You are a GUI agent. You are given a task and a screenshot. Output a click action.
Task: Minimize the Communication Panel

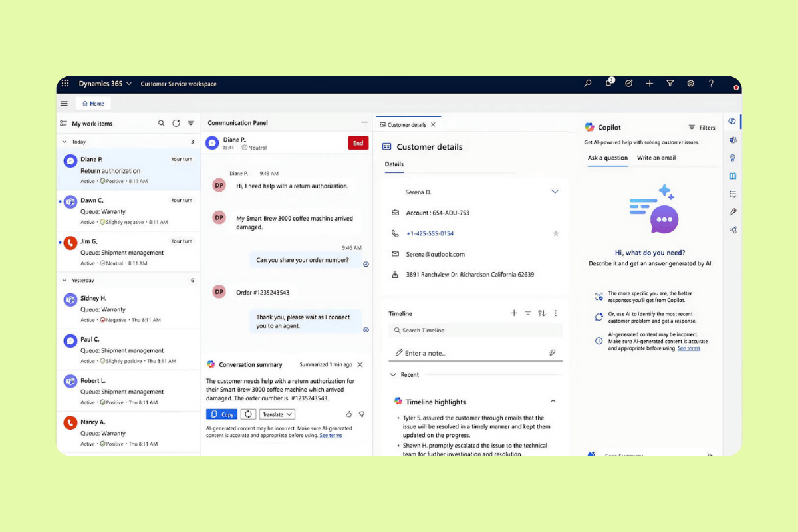(364, 122)
